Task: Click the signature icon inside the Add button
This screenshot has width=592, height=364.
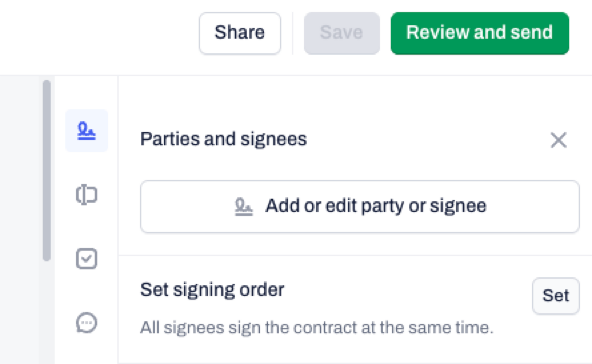Action: pos(244,207)
